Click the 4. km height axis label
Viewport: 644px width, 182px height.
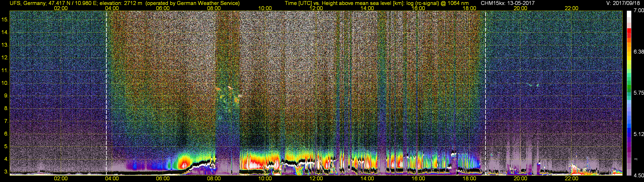[6, 159]
